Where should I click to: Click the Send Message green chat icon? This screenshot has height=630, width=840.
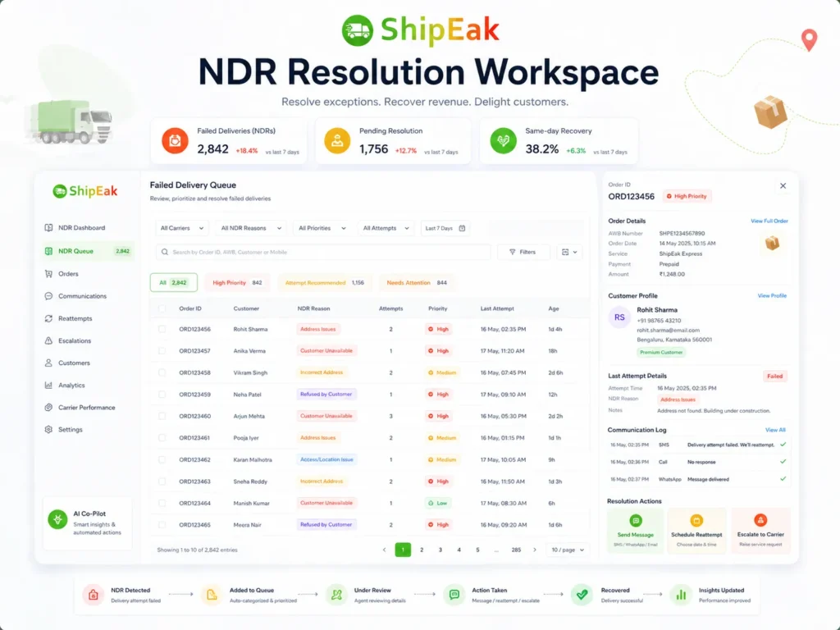(636, 521)
